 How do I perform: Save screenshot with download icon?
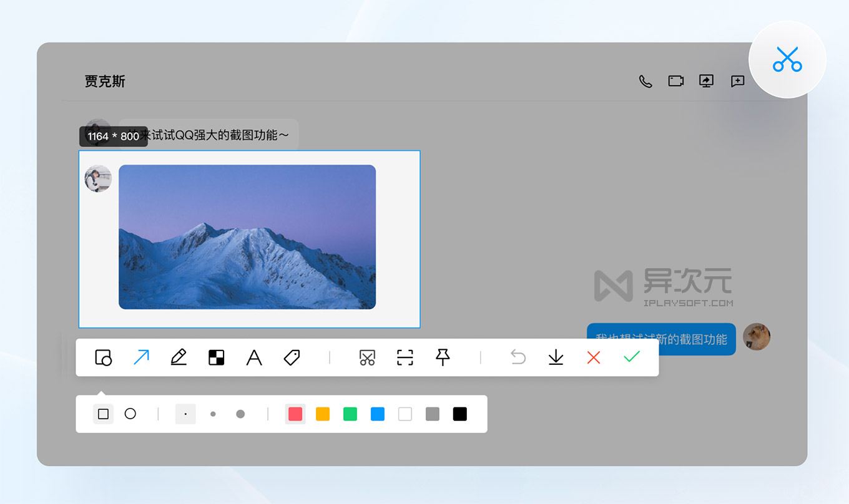(556, 357)
